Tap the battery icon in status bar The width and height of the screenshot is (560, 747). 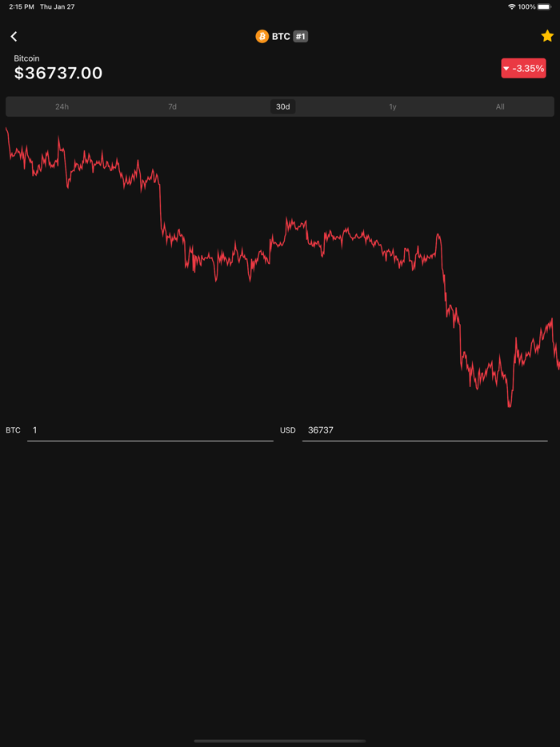tap(544, 6)
